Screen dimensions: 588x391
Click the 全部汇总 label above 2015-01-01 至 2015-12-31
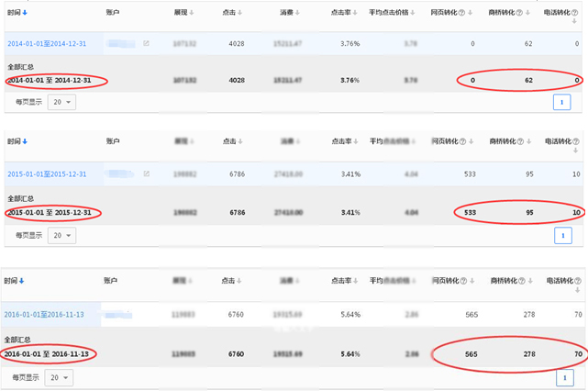pos(20,198)
